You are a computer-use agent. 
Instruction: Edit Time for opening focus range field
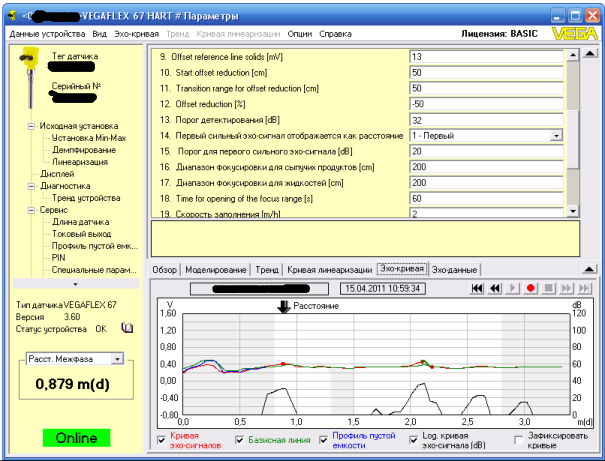(x=486, y=199)
